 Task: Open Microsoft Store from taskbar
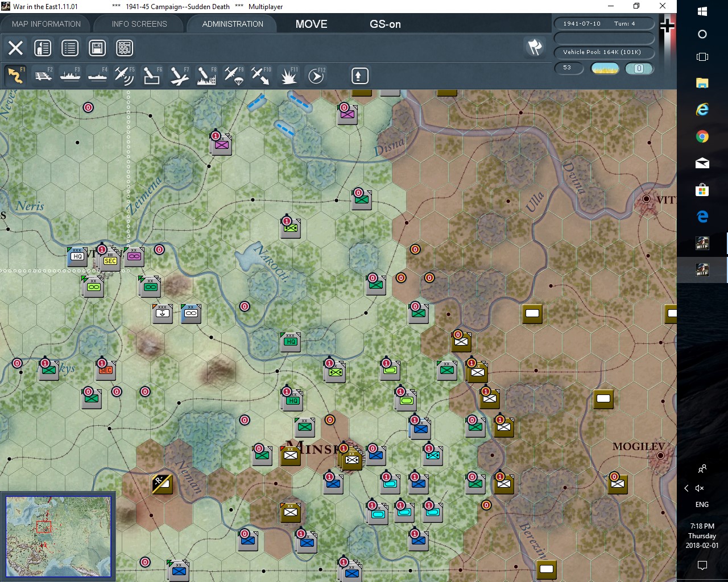point(702,190)
